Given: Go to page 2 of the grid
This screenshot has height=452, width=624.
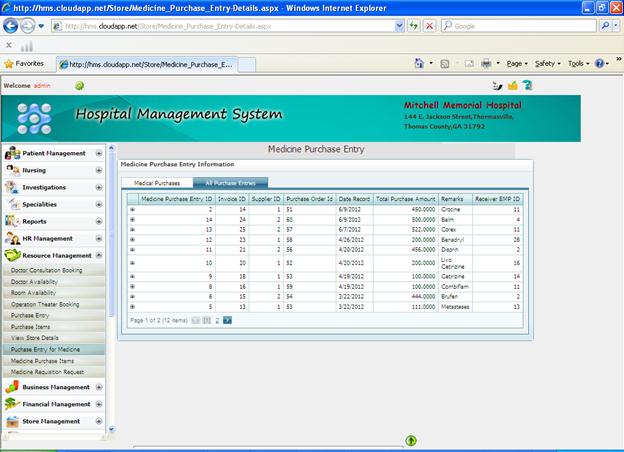Looking at the screenshot, I should point(216,320).
